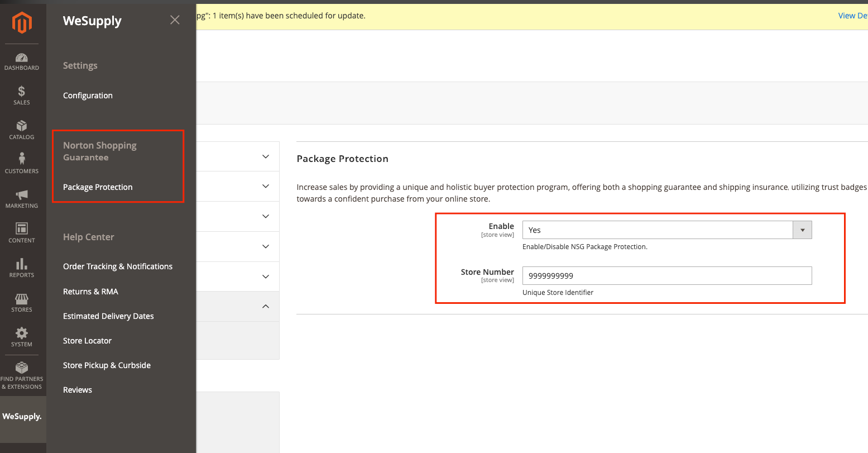The width and height of the screenshot is (868, 453).
Task: Click the Magento logo icon
Action: tap(22, 23)
